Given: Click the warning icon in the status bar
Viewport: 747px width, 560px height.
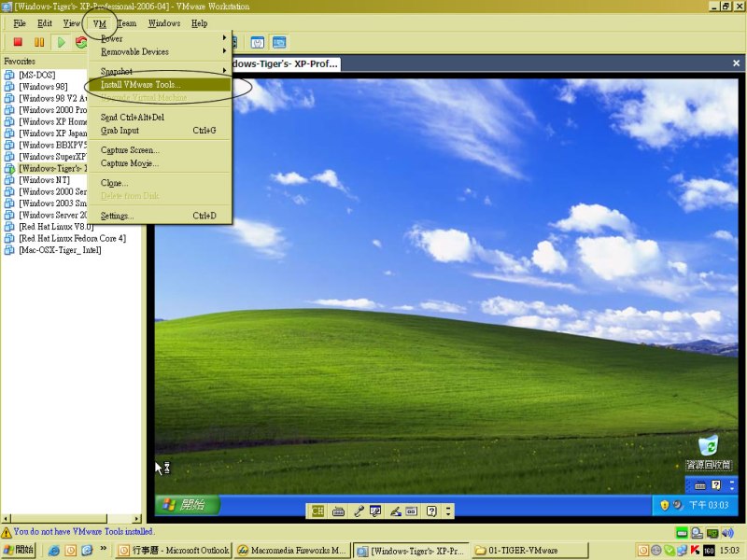Looking at the screenshot, I should 7,532.
